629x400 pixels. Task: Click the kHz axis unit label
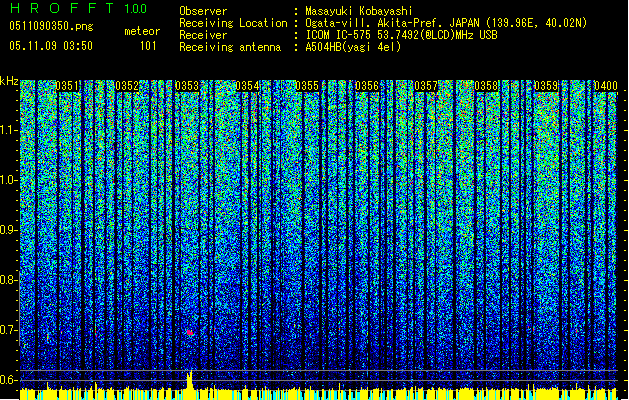tap(9, 81)
